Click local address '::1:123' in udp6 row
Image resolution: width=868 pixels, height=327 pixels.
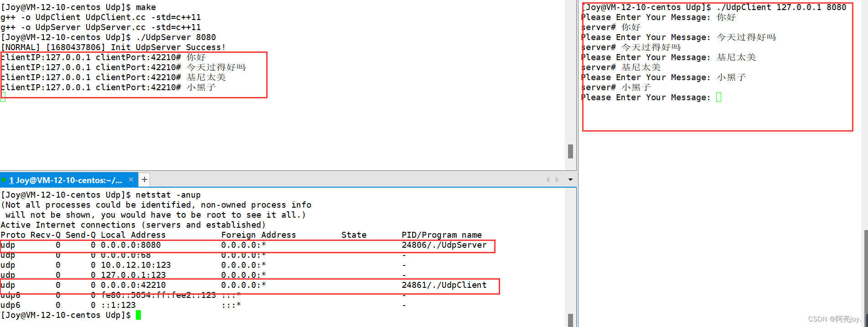118,305
